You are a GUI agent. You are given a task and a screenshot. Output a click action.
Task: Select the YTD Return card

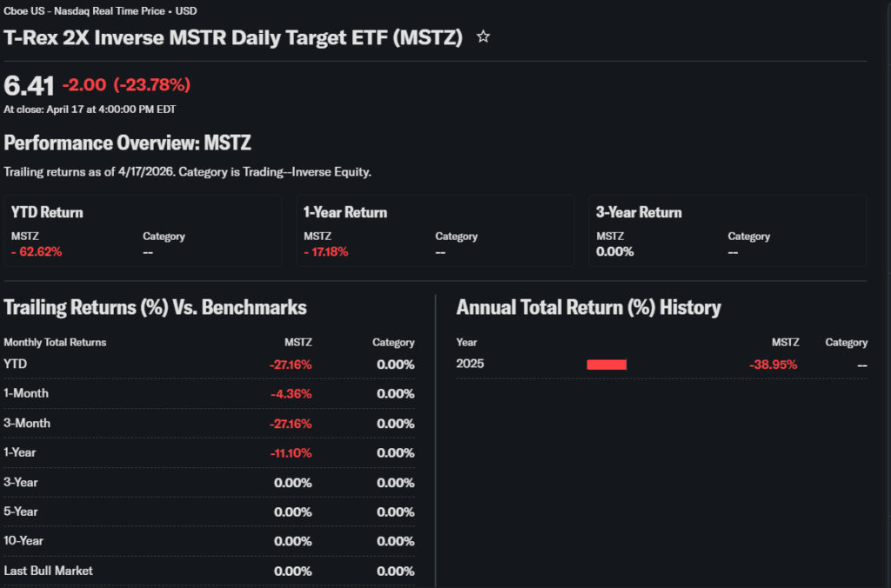pyautogui.click(x=143, y=230)
